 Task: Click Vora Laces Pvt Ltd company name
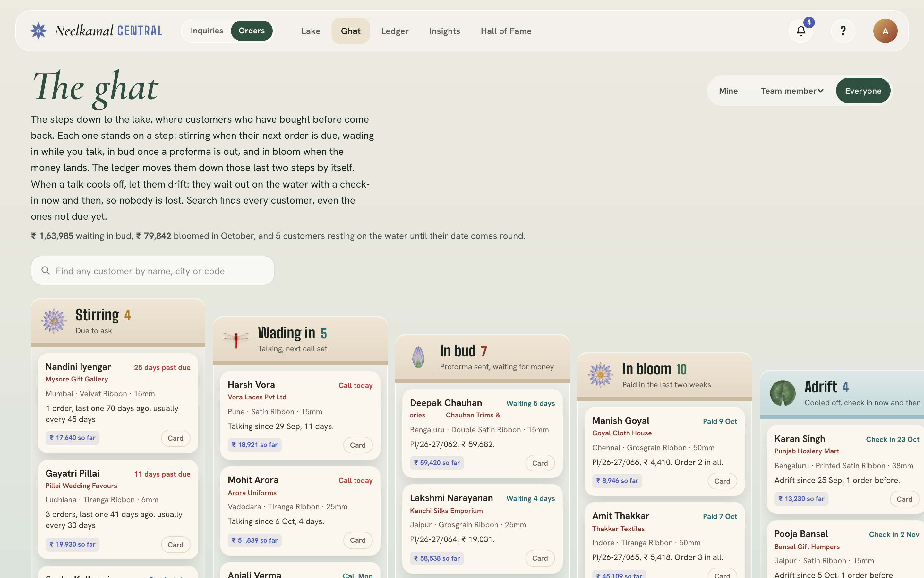pyautogui.click(x=257, y=397)
